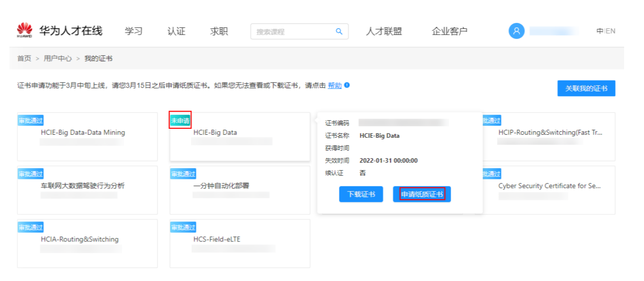Open the 车联网大数据驾驶行为分析 certificate card

(87, 190)
